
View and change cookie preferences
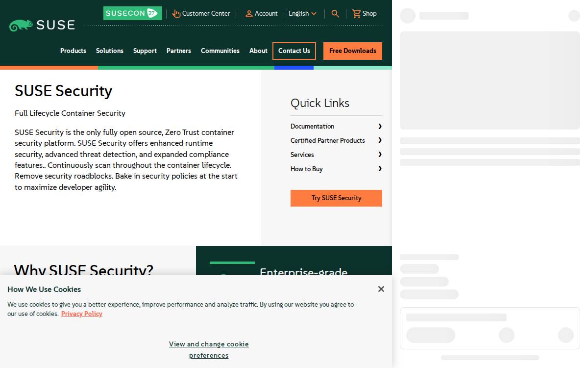pos(209,350)
